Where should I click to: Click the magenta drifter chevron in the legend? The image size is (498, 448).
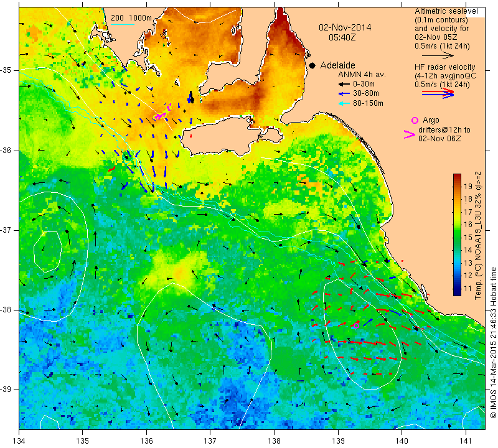tap(409, 134)
